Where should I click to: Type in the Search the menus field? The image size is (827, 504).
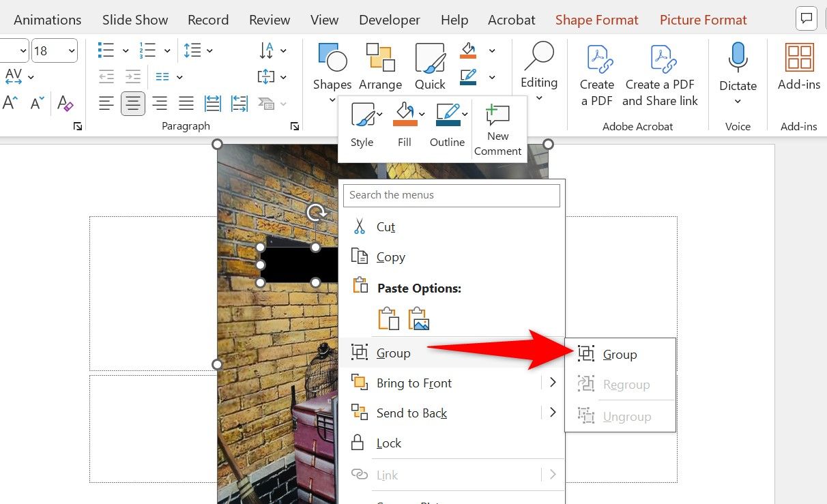[451, 195]
